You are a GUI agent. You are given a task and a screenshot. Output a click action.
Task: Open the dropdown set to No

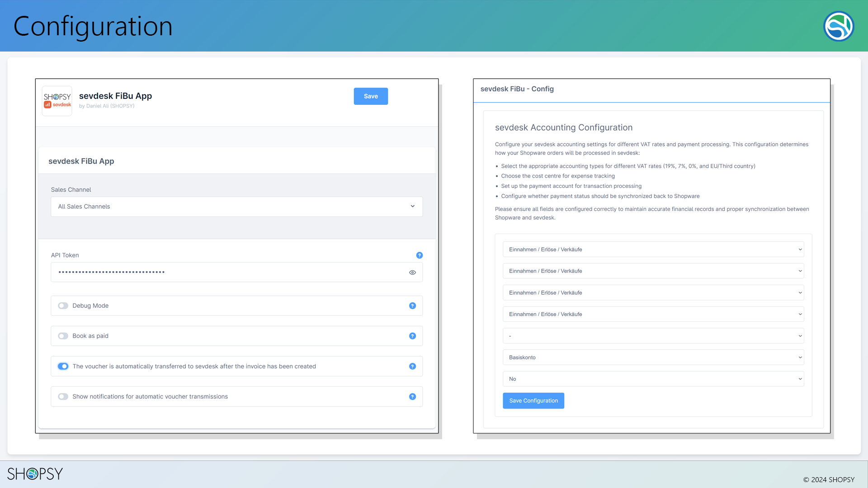point(653,379)
